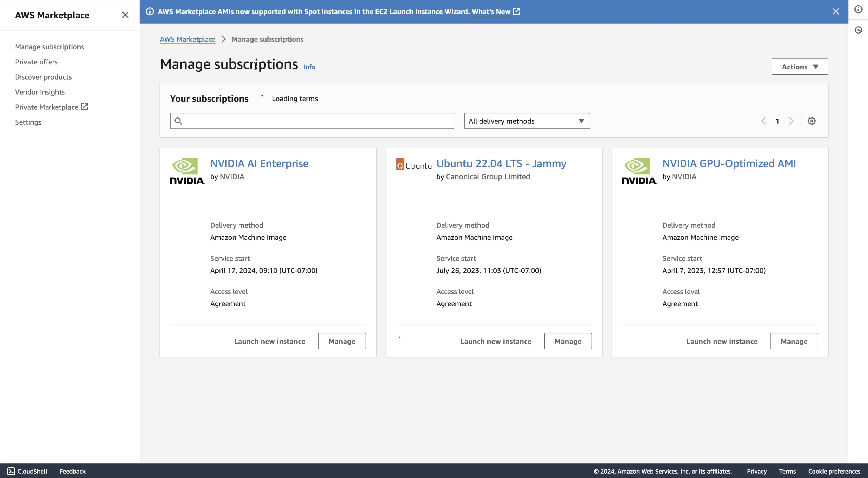
Task: Click the table preferences gear icon
Action: click(811, 121)
